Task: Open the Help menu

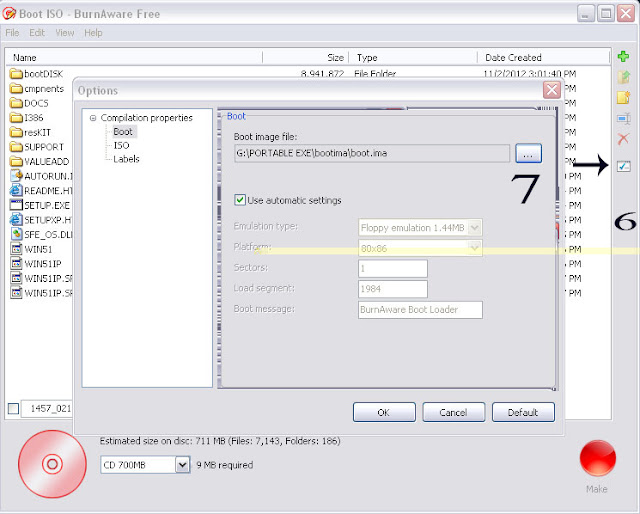Action: [93, 33]
